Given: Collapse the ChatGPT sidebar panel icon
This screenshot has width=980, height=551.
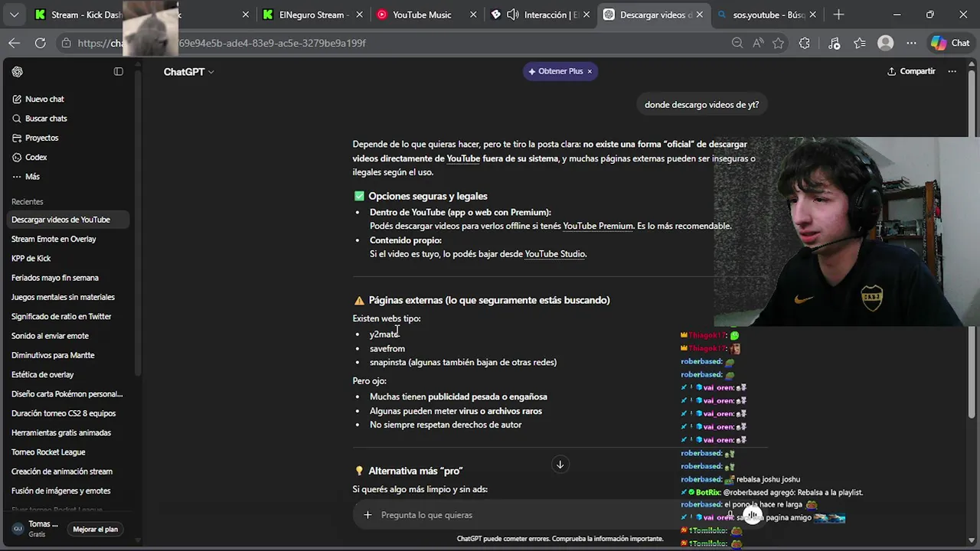Looking at the screenshot, I should point(119,71).
